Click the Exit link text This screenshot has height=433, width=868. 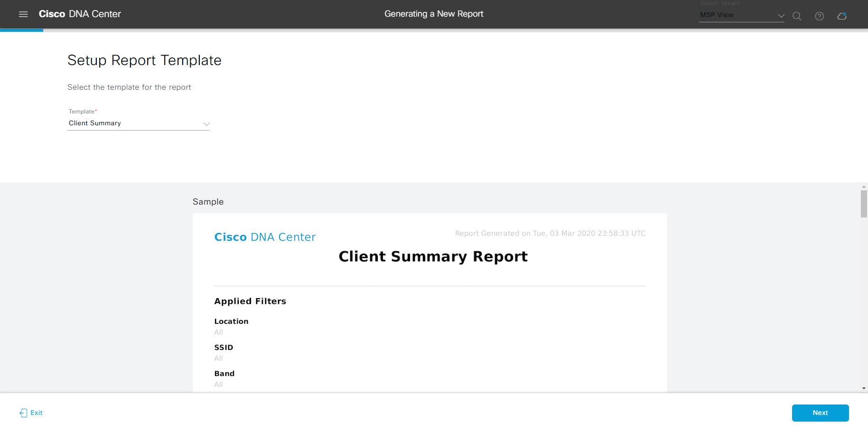click(x=37, y=413)
